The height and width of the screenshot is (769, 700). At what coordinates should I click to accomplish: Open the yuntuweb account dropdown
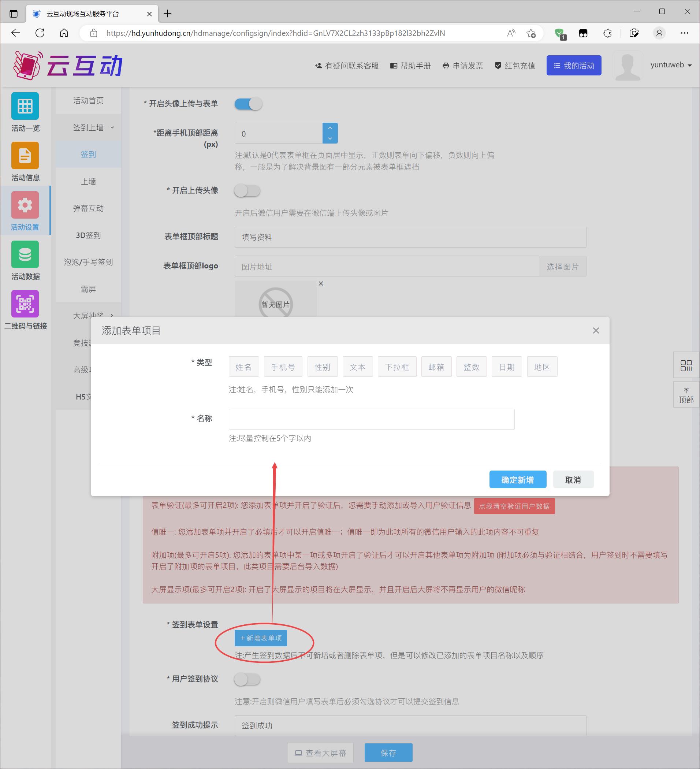pyautogui.click(x=671, y=65)
